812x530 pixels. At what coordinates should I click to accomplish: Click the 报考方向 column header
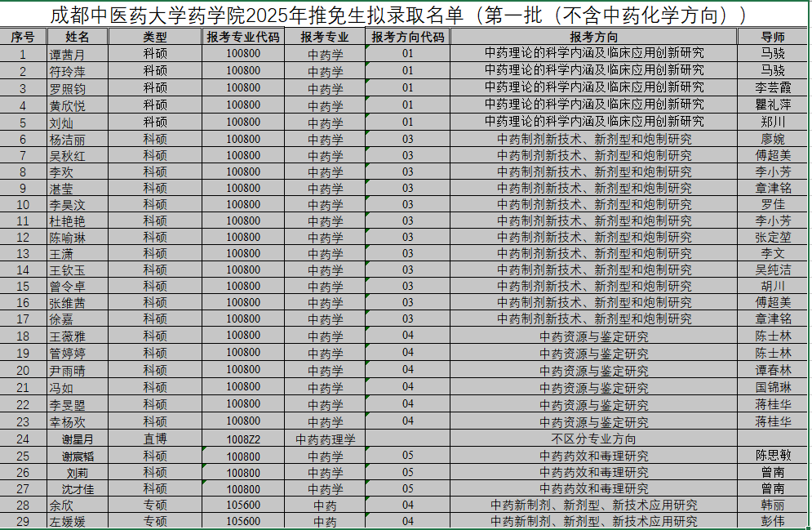click(593, 38)
